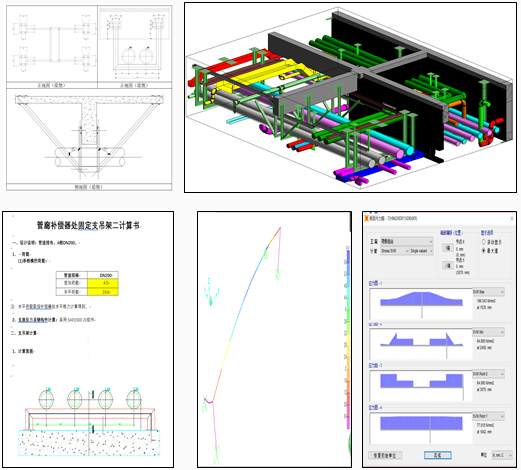Viewport: 521px width, 470px height.
Task: Click the calculation sheet title 管廊补偿器处固定支吊架二计算书
Action: point(88,226)
